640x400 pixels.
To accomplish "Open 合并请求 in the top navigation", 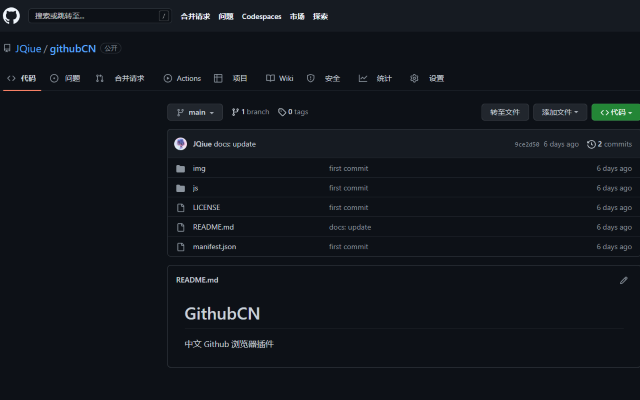I will 195,16.
